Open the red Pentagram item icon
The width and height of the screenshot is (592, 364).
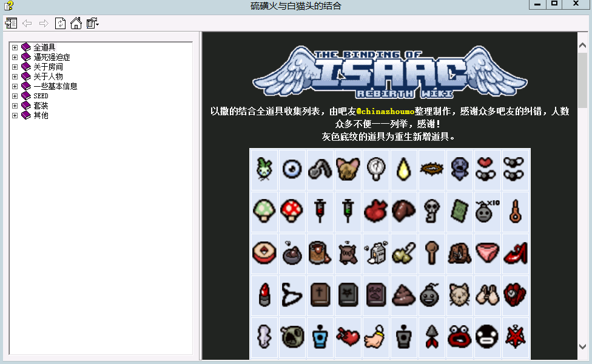click(516, 337)
